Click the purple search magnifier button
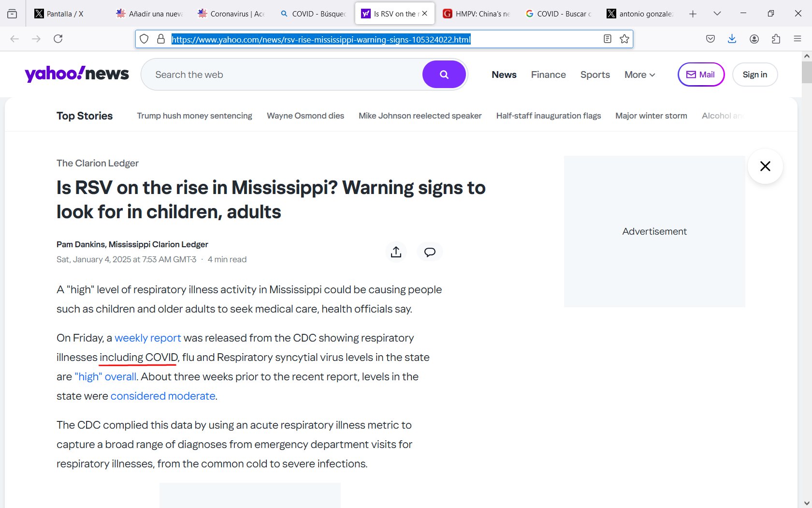 click(x=444, y=75)
